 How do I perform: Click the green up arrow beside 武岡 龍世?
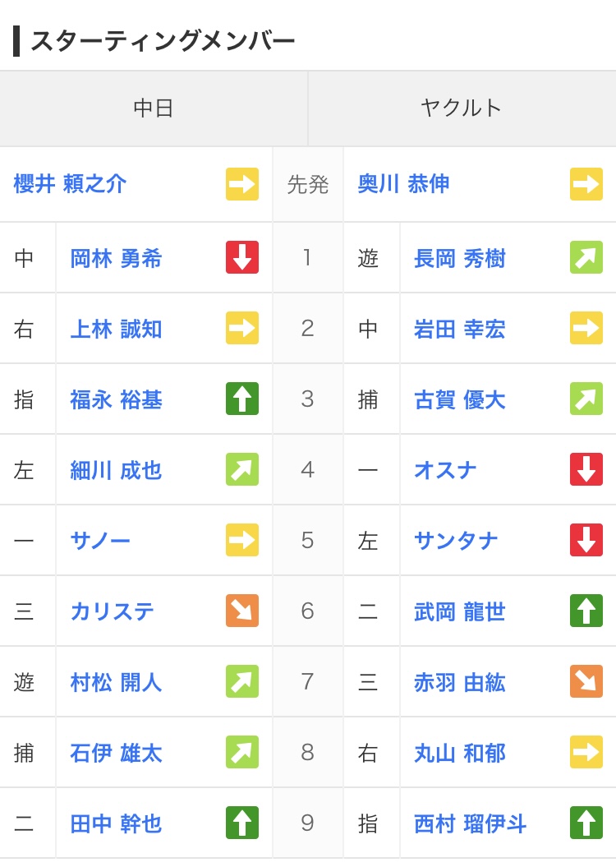(586, 611)
